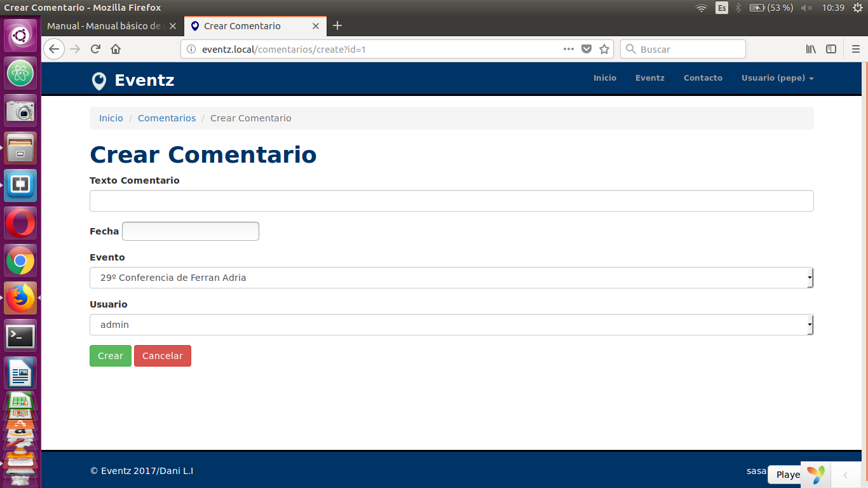
Task: Click the "Crear Comentario" page heading
Action: (x=203, y=154)
